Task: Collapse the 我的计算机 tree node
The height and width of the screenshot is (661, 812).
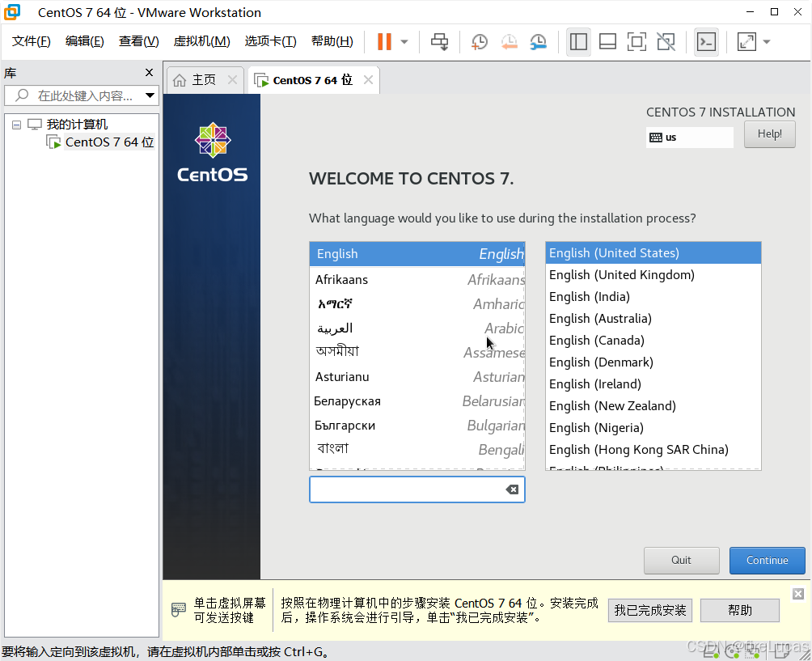Action: 16,124
